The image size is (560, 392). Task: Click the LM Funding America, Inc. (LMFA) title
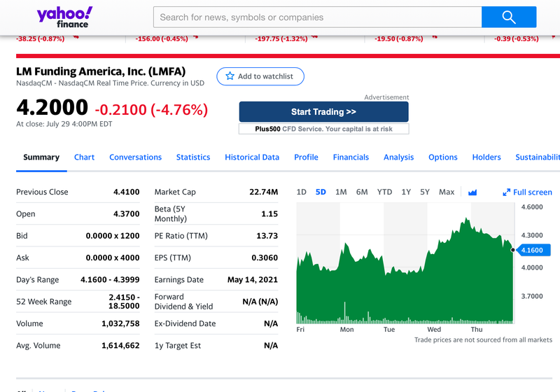click(101, 71)
